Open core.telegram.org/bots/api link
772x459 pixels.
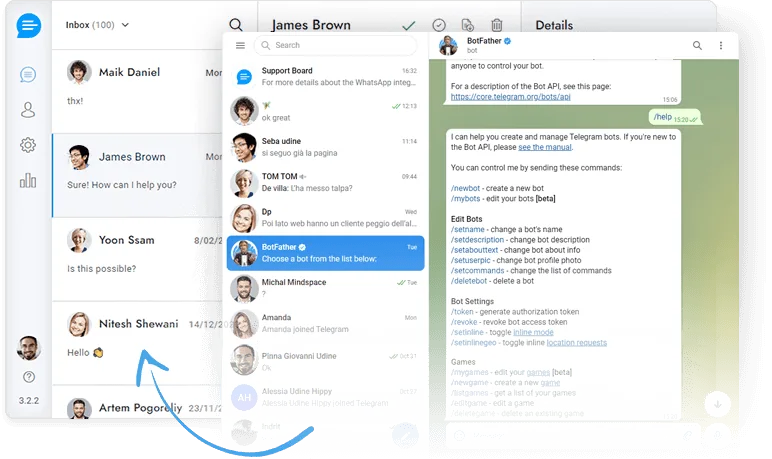[511, 97]
